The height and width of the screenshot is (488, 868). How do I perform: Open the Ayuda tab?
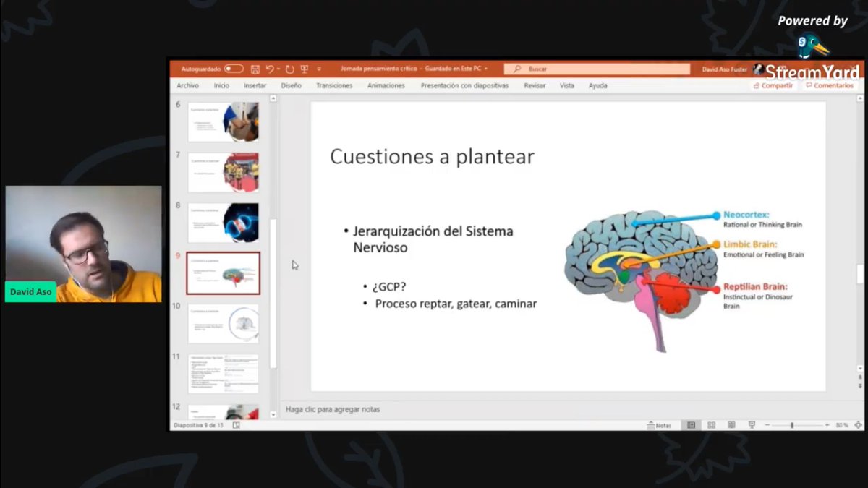(x=597, y=85)
